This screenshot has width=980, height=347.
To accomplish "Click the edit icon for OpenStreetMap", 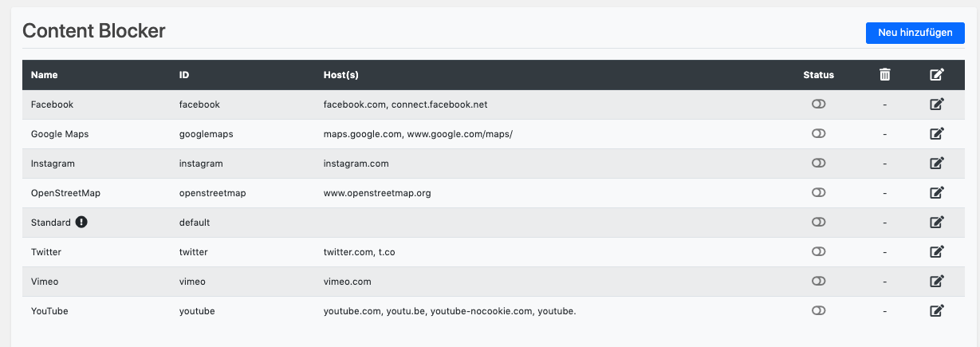I will pyautogui.click(x=937, y=193).
